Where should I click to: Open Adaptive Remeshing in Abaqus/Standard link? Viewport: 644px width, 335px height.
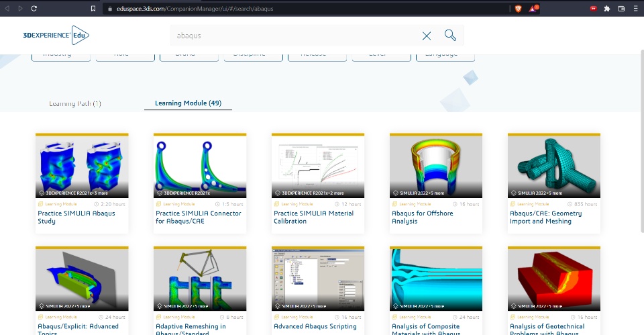click(x=191, y=330)
